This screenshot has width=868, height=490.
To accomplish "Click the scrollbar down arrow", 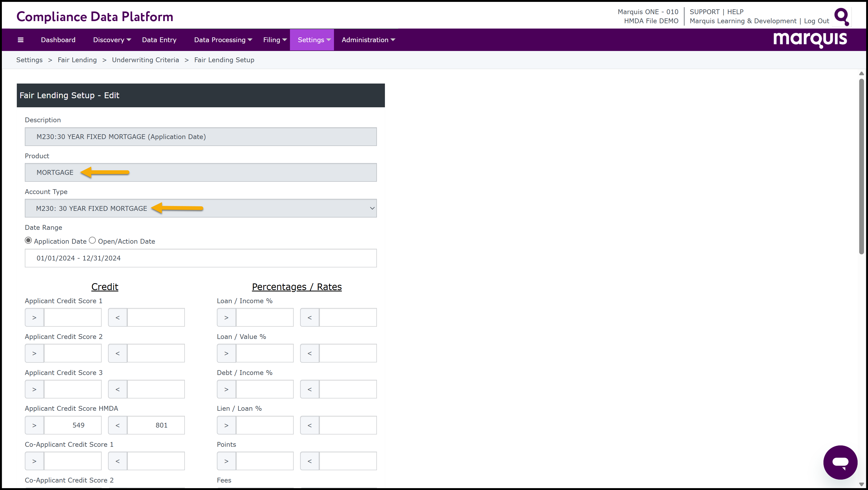I will tap(861, 484).
